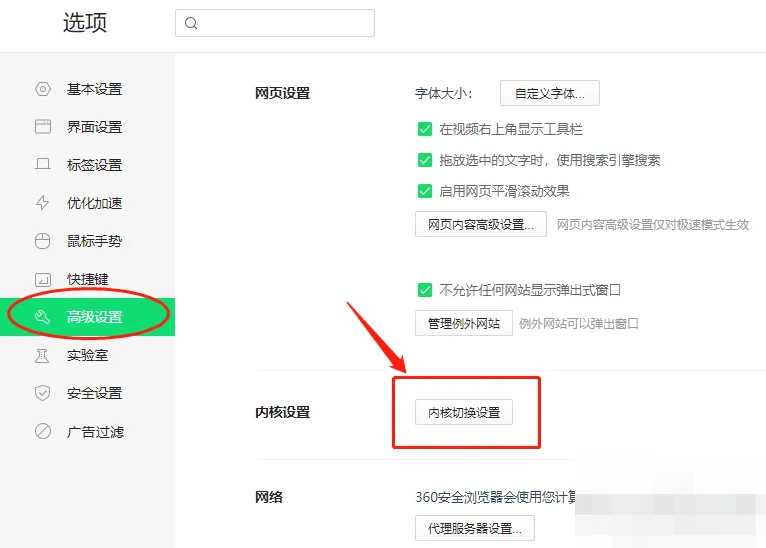Click the 基本设置 hexagon icon

tap(43, 89)
